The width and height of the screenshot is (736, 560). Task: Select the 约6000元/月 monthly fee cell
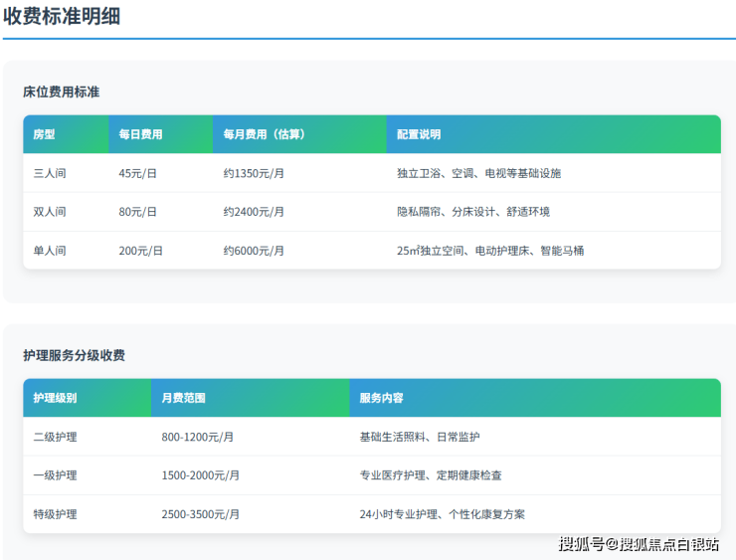coord(254,251)
